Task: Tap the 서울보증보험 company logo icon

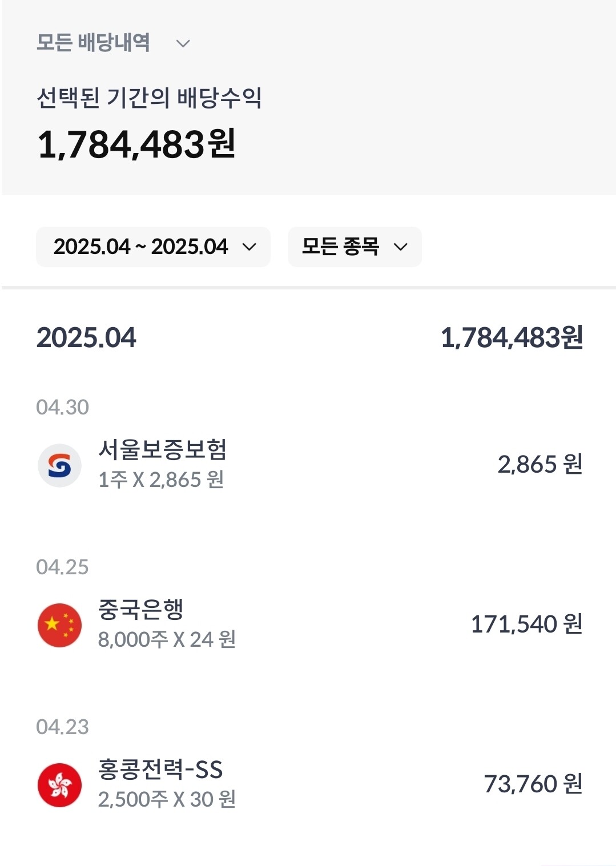Action: click(59, 465)
